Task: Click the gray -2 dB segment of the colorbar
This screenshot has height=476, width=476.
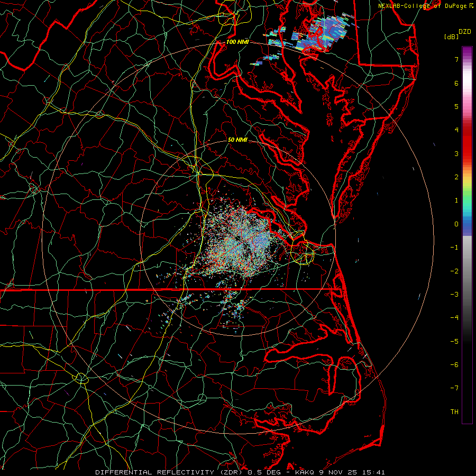Action: click(467, 271)
